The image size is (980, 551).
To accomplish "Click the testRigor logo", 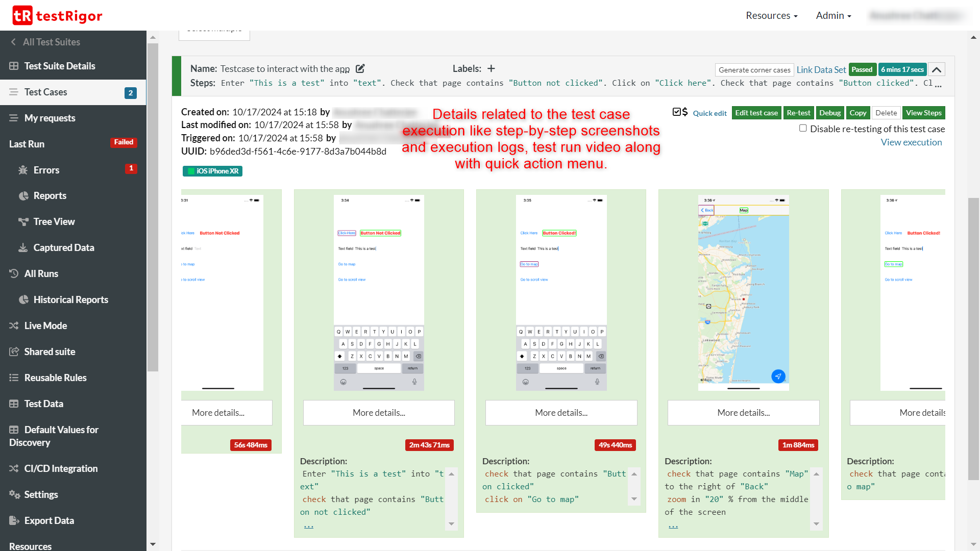I will click(57, 16).
